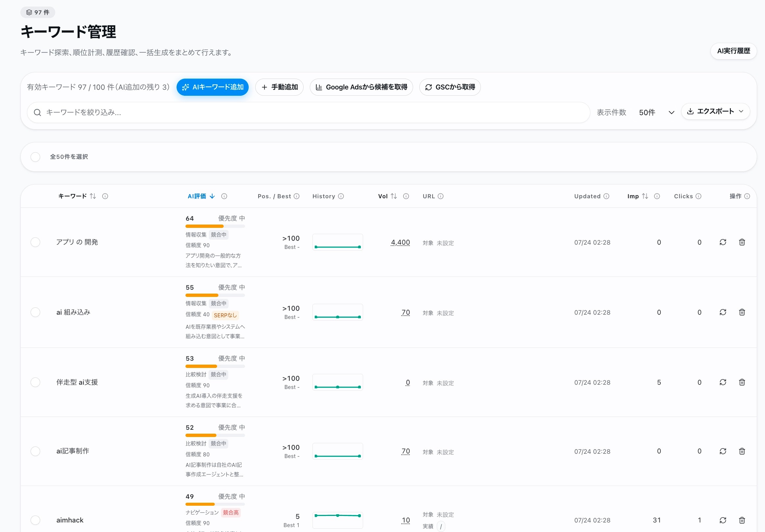Refresh ranking for ai 組み込み row

pyautogui.click(x=723, y=312)
